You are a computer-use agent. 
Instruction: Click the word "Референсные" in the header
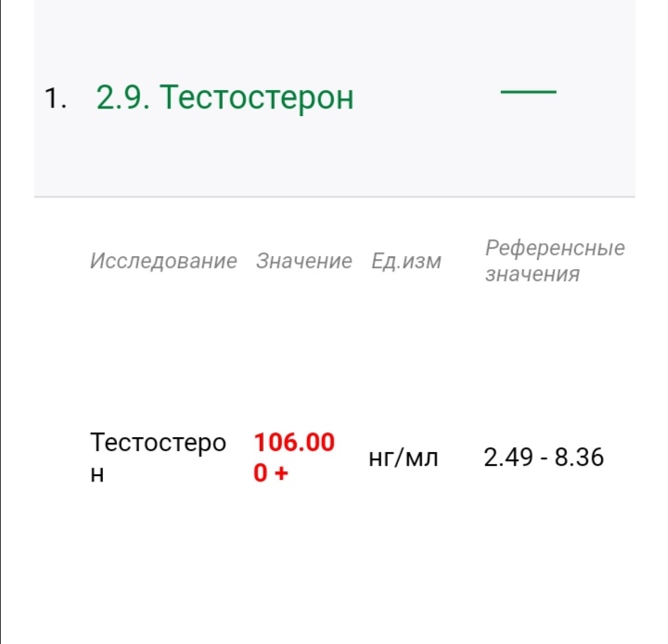[555, 248]
